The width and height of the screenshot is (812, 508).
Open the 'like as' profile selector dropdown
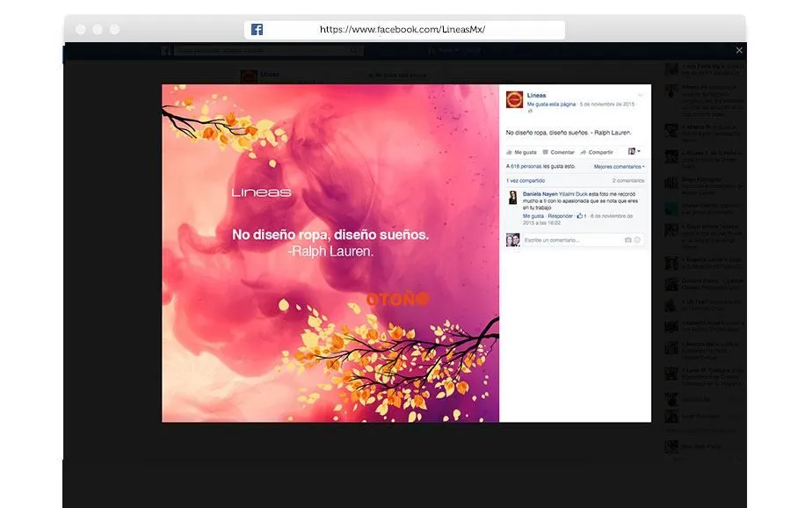634,151
